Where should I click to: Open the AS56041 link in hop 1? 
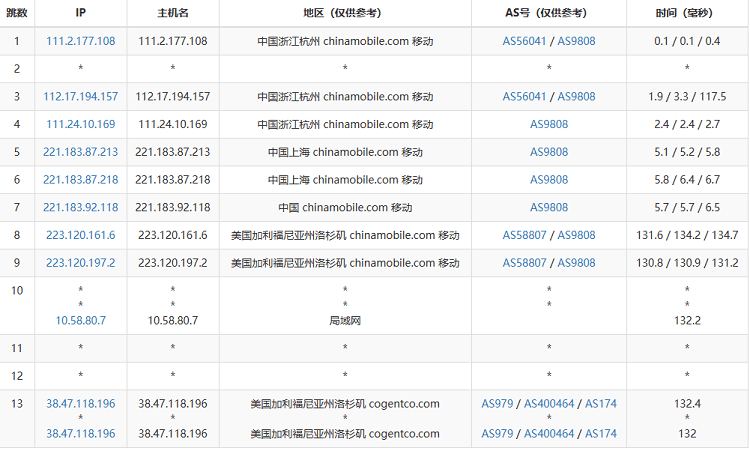(524, 41)
